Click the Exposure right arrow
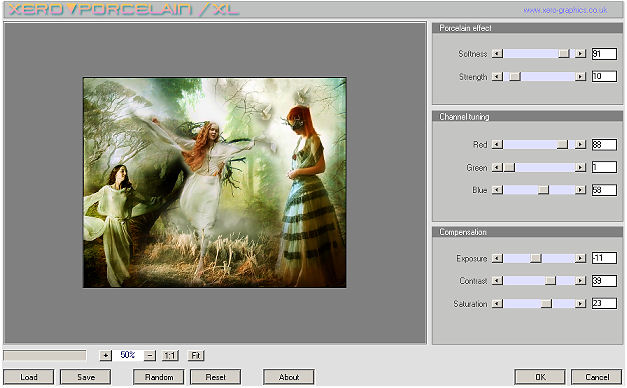This screenshot has height=388, width=627. [x=580, y=258]
